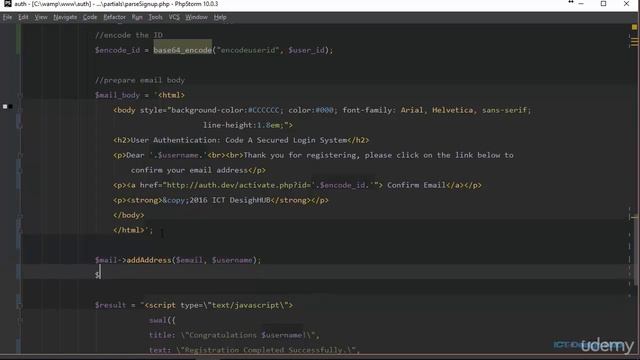Minimize the PhpStorm window
This screenshot has height=360, width=640.
pos(581,4)
